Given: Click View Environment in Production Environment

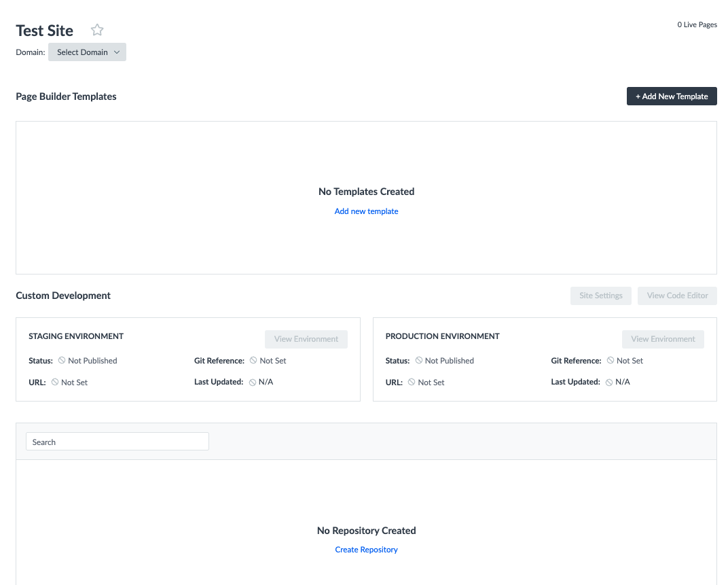Looking at the screenshot, I should pos(663,339).
